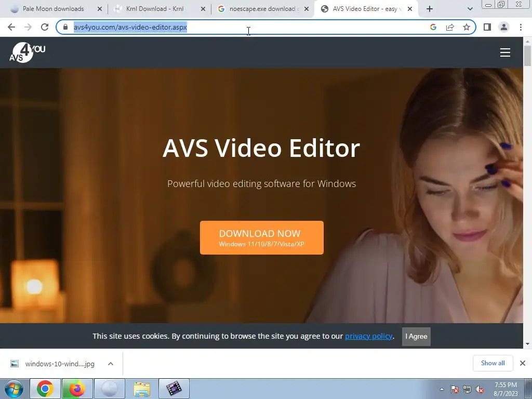Image resolution: width=532 pixels, height=399 pixels.
Task: Open Chrome three-dot menu
Action: (521, 27)
